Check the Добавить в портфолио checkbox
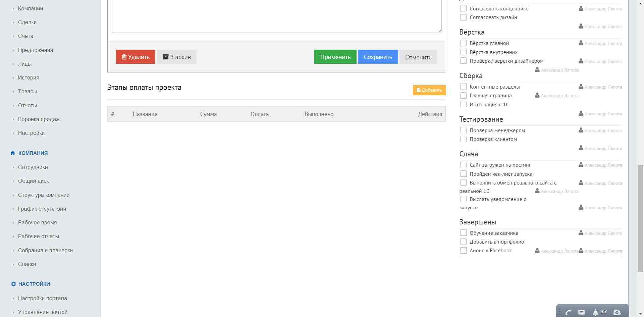 click(463, 242)
